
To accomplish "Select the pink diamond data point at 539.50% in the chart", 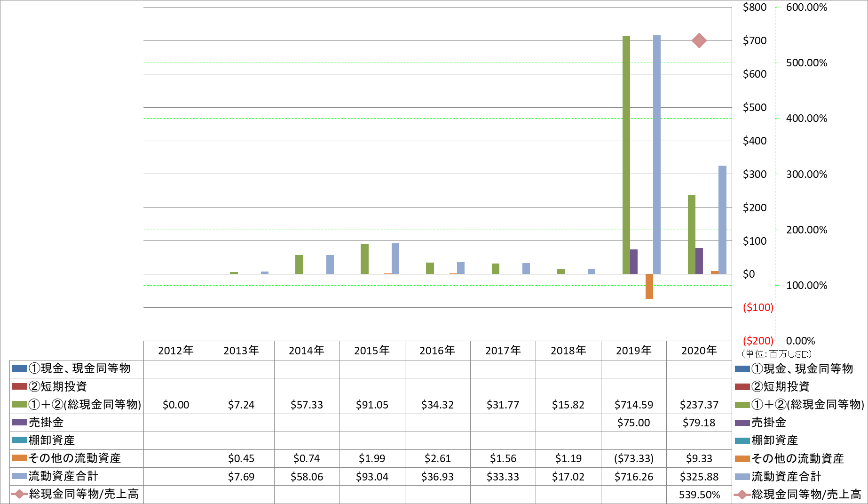I will pos(699,40).
